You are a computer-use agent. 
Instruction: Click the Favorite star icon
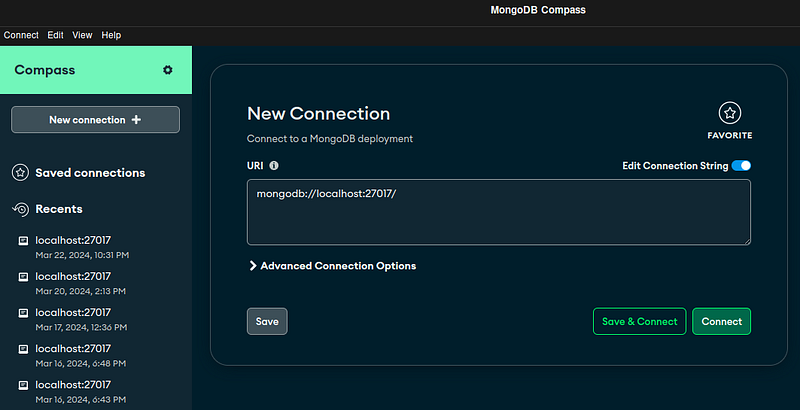tap(730, 113)
